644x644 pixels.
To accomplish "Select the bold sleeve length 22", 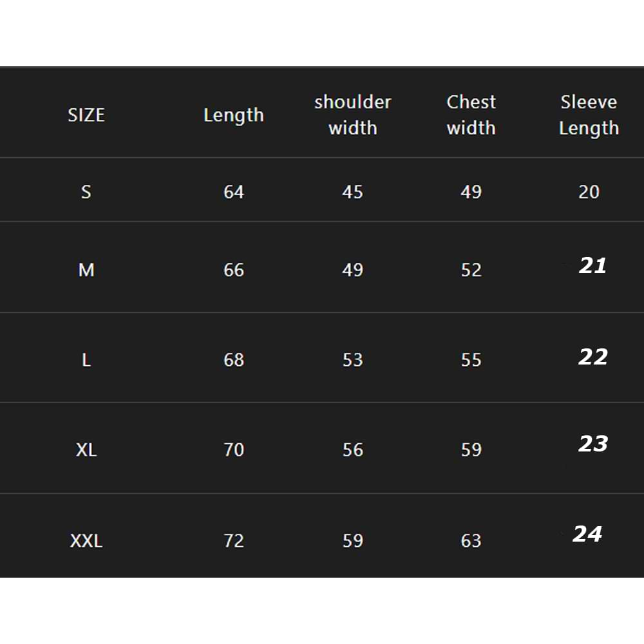I will tap(592, 357).
